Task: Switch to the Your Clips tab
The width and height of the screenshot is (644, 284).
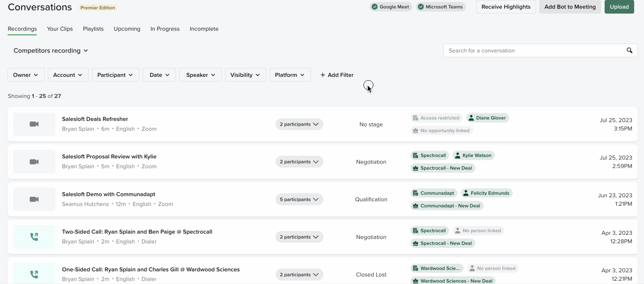Action: coord(60,29)
